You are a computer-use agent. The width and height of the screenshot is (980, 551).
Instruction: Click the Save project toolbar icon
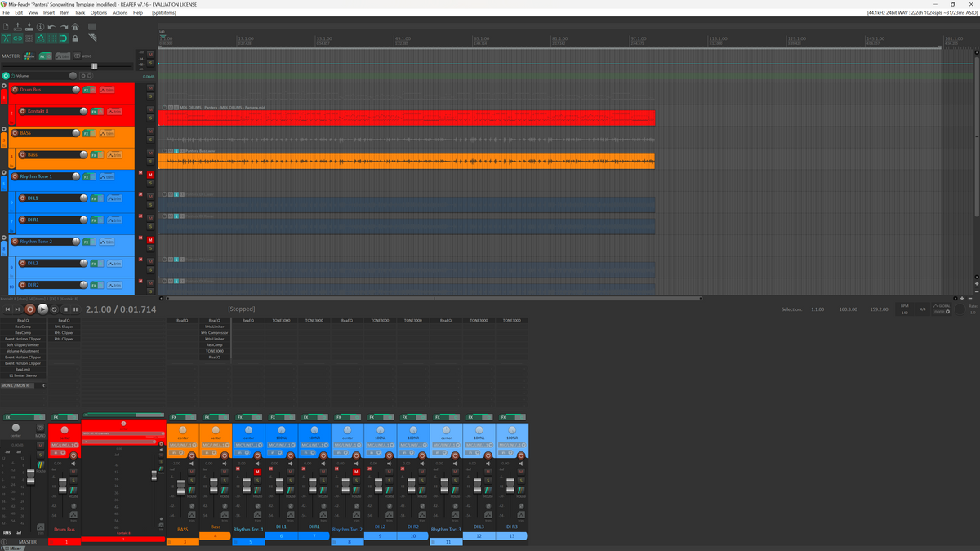(x=29, y=26)
